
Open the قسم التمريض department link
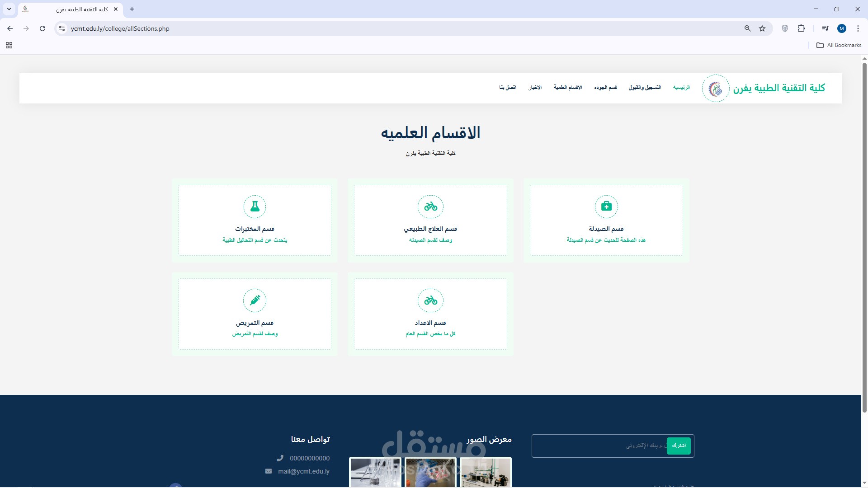pyautogui.click(x=255, y=323)
